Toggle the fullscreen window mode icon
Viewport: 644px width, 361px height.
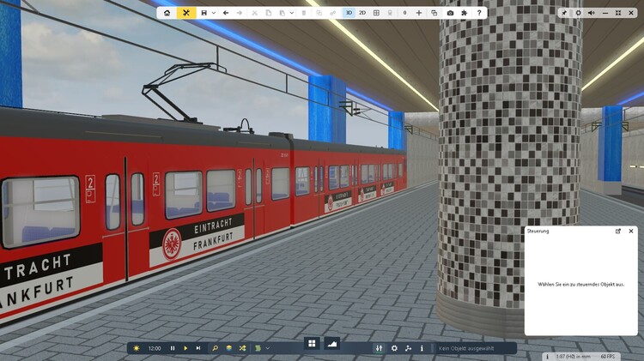(x=618, y=13)
